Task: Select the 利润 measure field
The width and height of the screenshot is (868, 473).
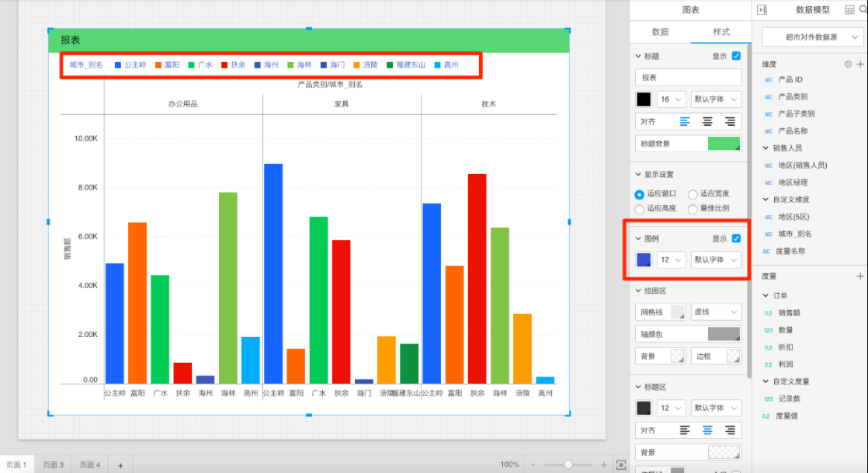Action: [x=786, y=364]
